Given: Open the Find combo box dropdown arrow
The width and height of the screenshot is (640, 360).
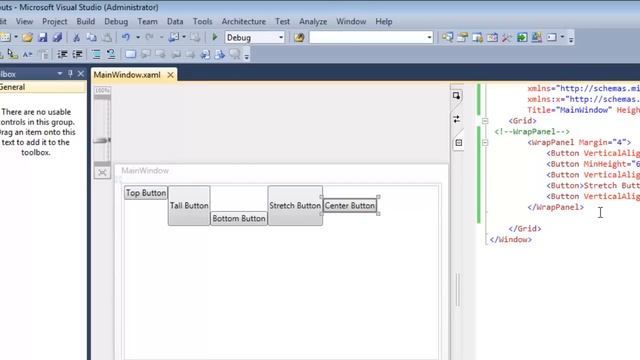Looking at the screenshot, I should 429,38.
